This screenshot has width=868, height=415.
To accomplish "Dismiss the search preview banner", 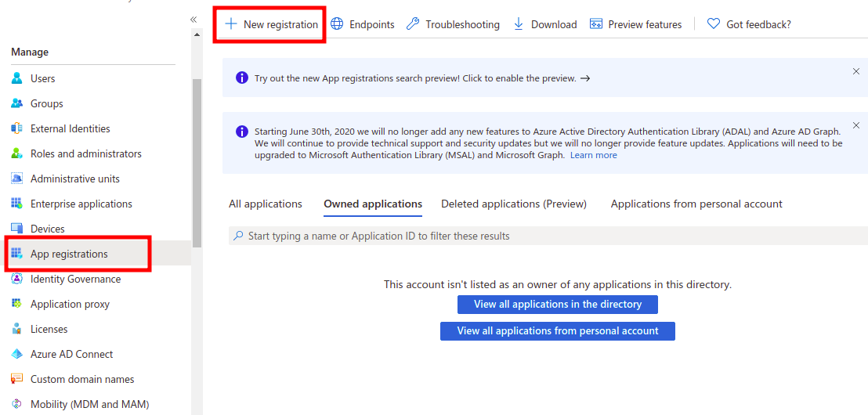I will (x=856, y=71).
